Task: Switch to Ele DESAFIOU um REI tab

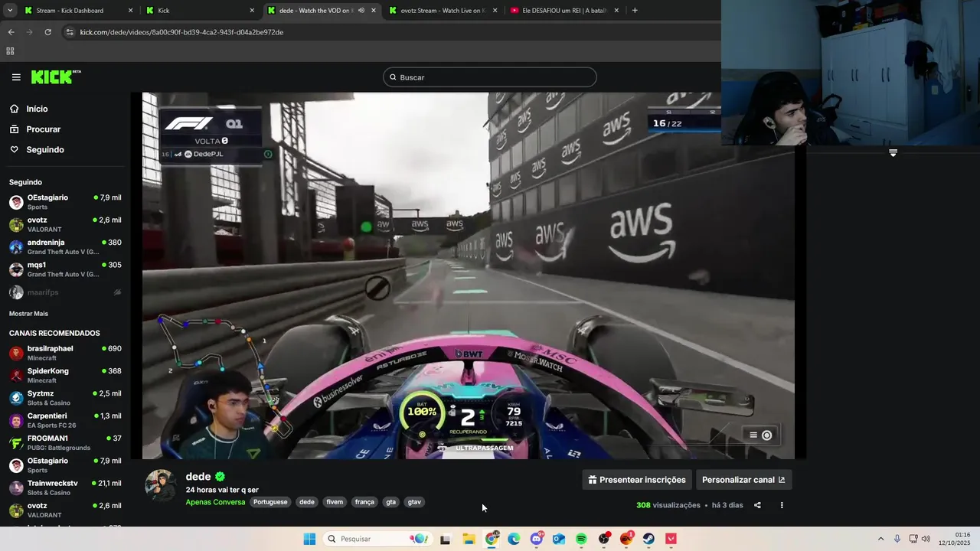Action: point(565,11)
